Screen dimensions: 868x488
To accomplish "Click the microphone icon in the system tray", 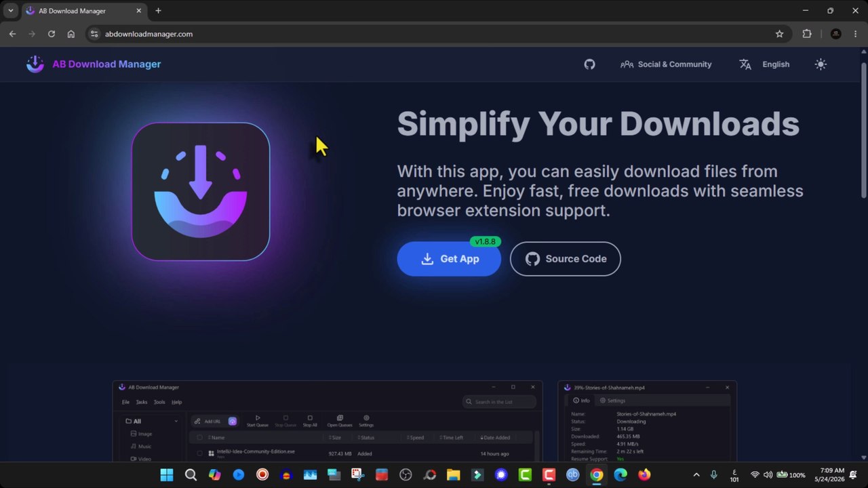I will [x=713, y=475].
